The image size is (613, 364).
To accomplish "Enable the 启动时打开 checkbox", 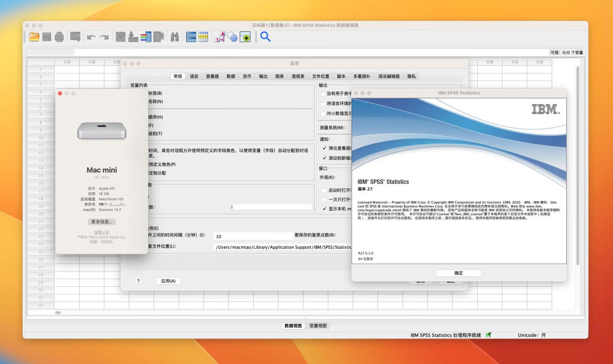I will pos(324,190).
